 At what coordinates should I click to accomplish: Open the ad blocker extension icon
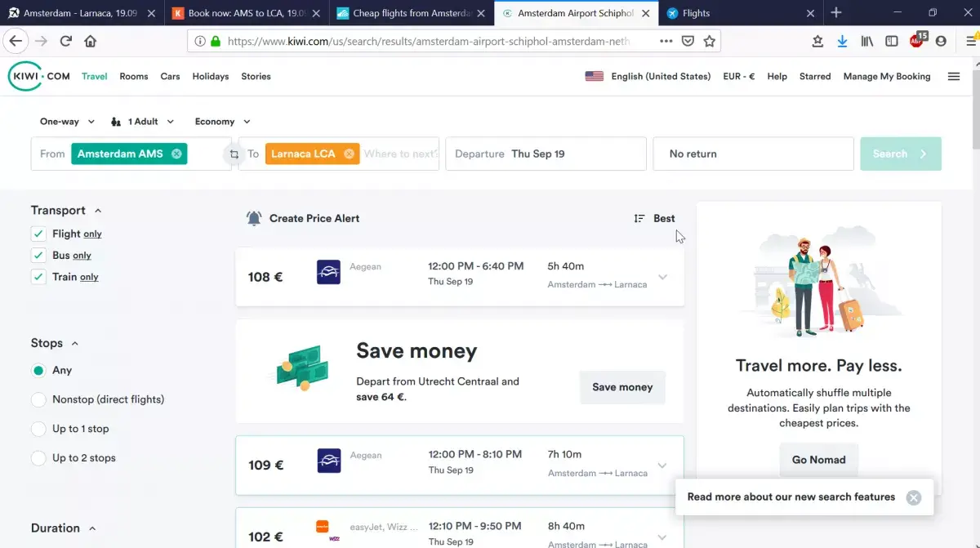coord(919,41)
